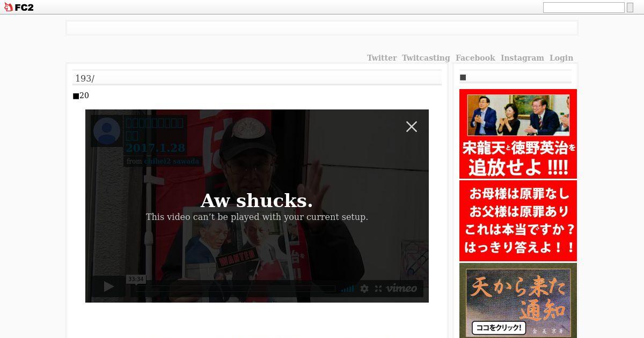Open the Login link
This screenshot has width=644, height=338.
[x=561, y=58]
